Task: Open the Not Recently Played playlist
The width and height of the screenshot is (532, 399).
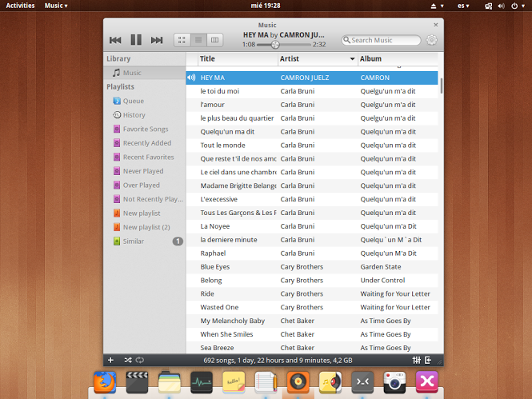Action: coord(145,199)
